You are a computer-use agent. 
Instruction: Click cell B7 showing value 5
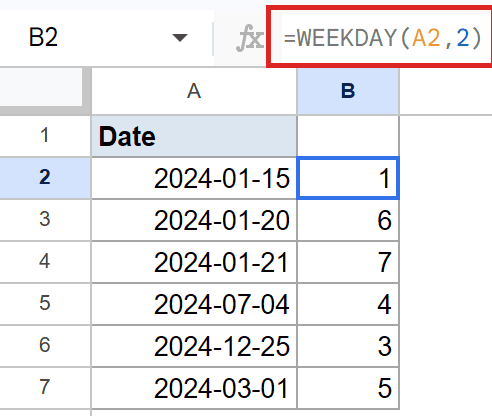(x=348, y=388)
